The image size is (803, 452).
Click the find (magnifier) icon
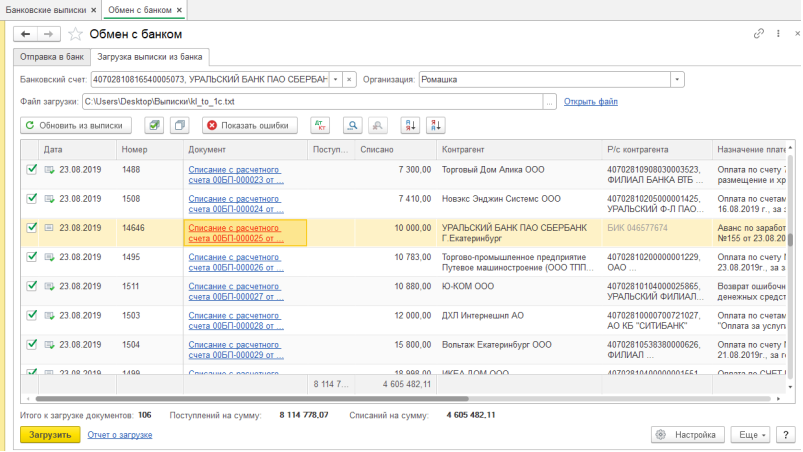352,125
